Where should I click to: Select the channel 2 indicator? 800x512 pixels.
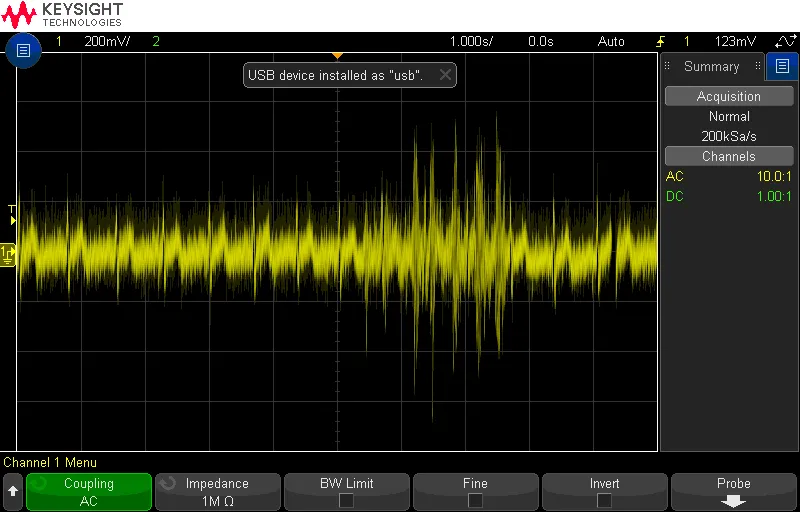pos(156,41)
